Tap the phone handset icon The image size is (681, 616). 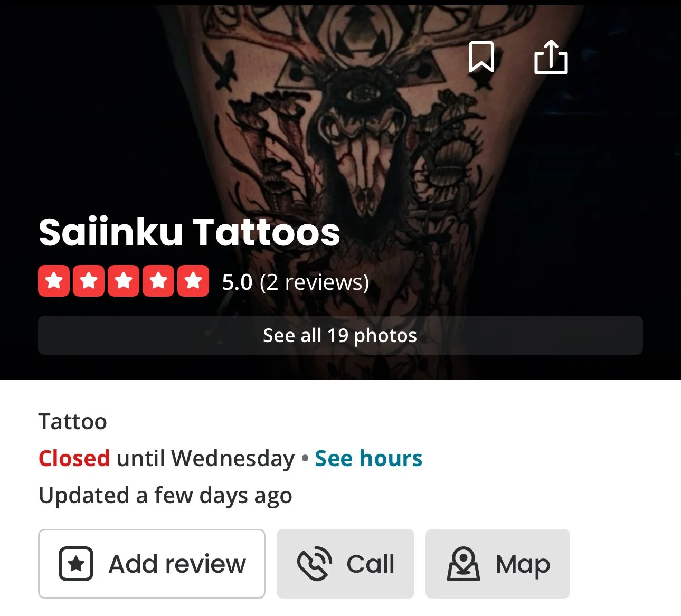(x=315, y=564)
